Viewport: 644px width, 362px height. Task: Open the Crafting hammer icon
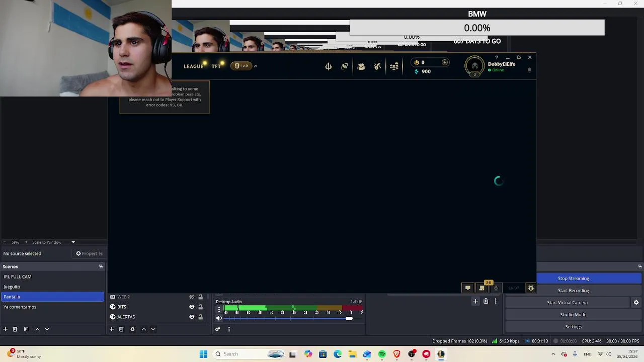pyautogui.click(x=377, y=66)
